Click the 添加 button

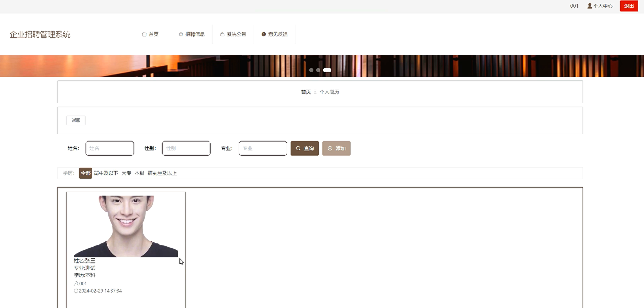[x=336, y=148]
